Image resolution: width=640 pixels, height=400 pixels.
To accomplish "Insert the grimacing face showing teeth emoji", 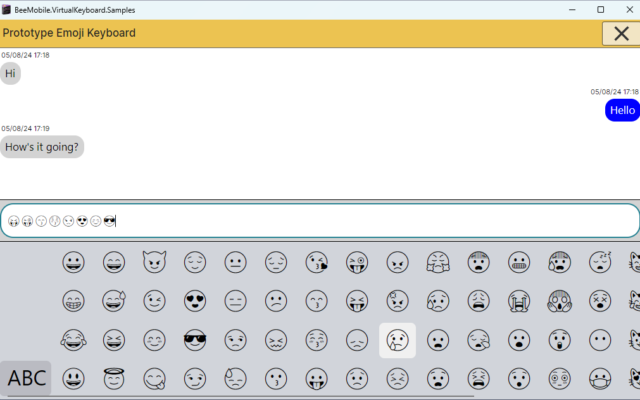I will click(519, 262).
